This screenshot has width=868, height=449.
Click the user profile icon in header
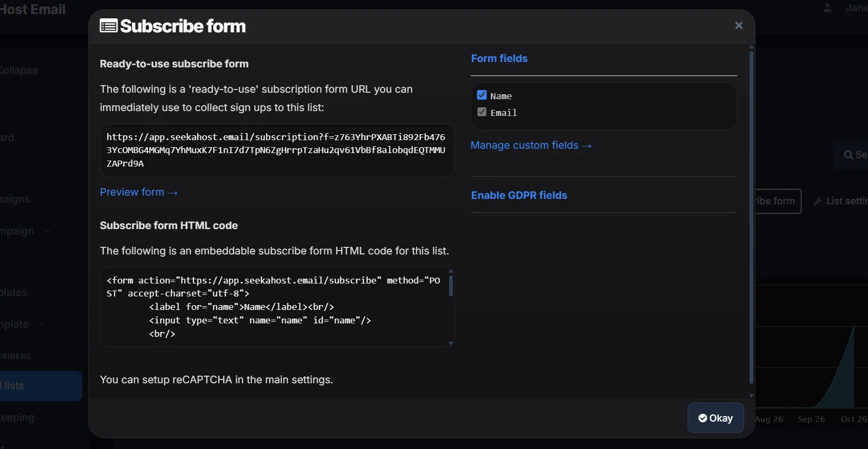pyautogui.click(x=828, y=8)
